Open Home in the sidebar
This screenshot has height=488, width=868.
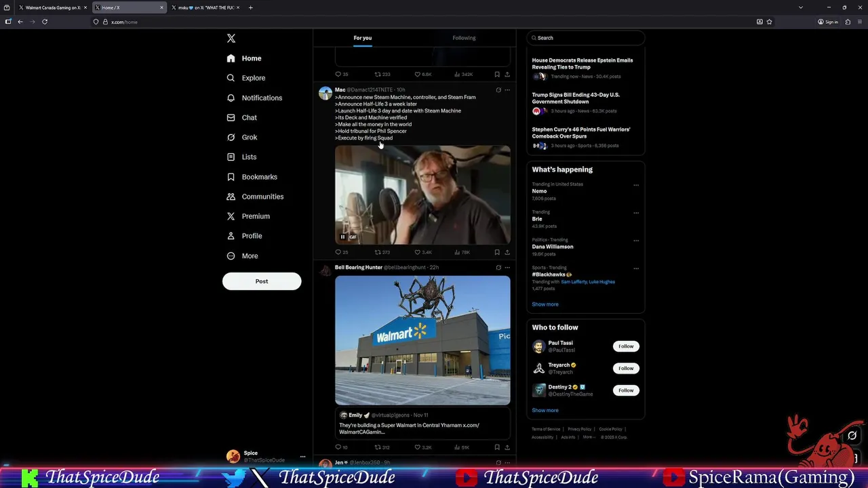(245, 58)
